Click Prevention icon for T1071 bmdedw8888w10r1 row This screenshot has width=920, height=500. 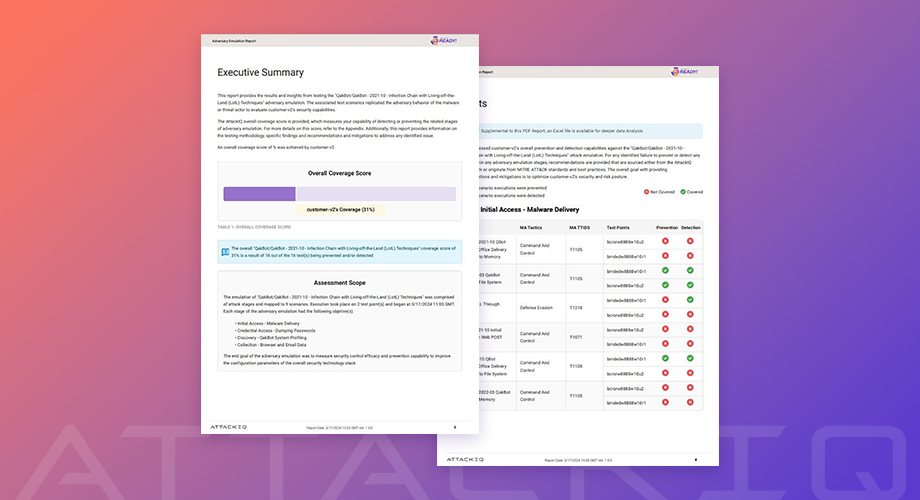665,344
